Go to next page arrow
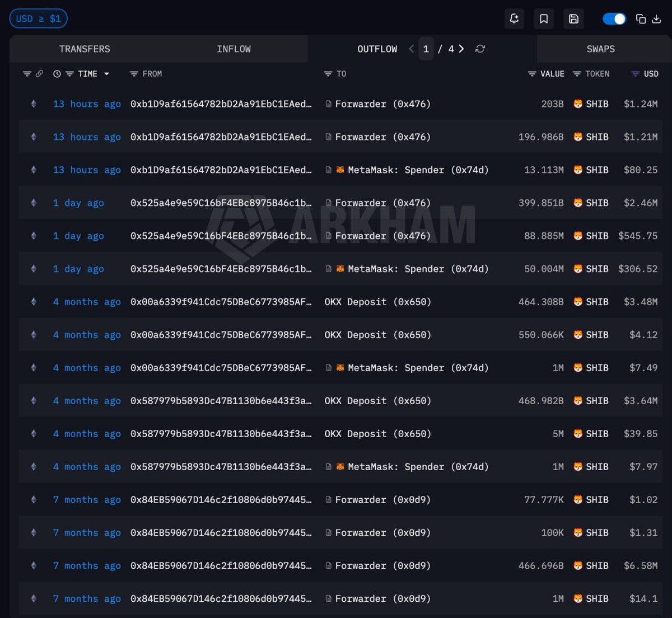The width and height of the screenshot is (672, 618). pyautogui.click(x=461, y=49)
